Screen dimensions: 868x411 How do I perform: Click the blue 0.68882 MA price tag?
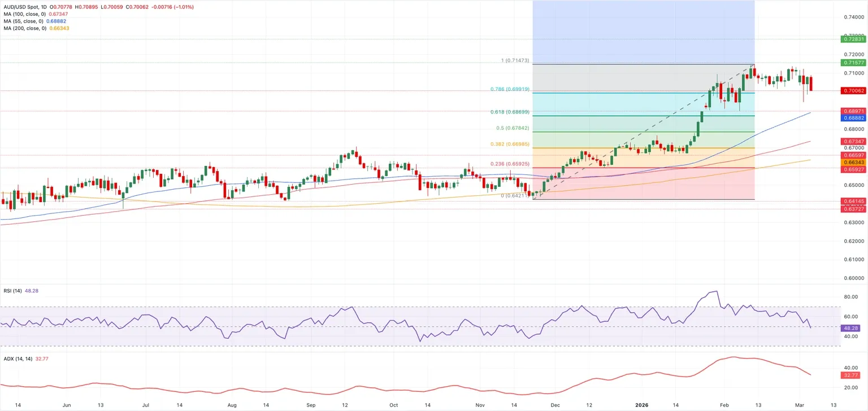(854, 118)
